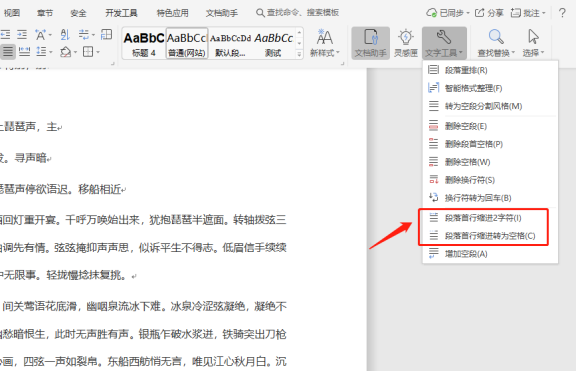
Task: Click the line spacing icon
Action: tap(41, 52)
